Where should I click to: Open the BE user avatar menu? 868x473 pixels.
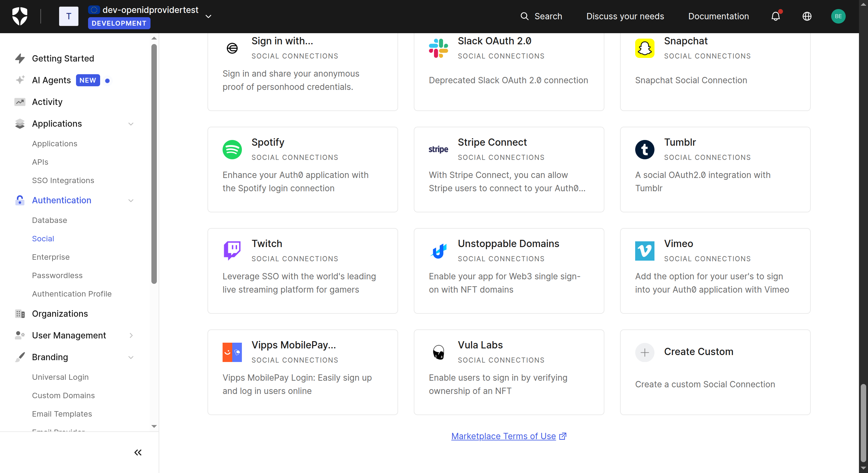click(x=838, y=16)
